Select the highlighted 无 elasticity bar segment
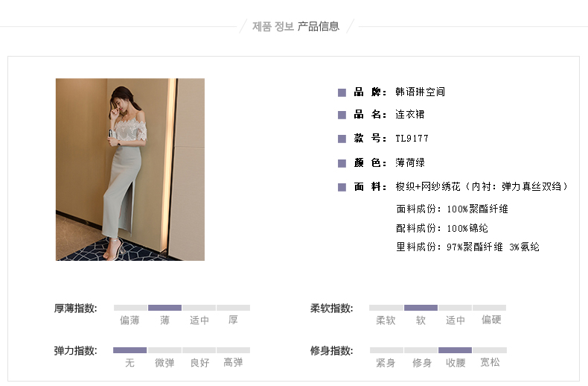 pos(130,350)
